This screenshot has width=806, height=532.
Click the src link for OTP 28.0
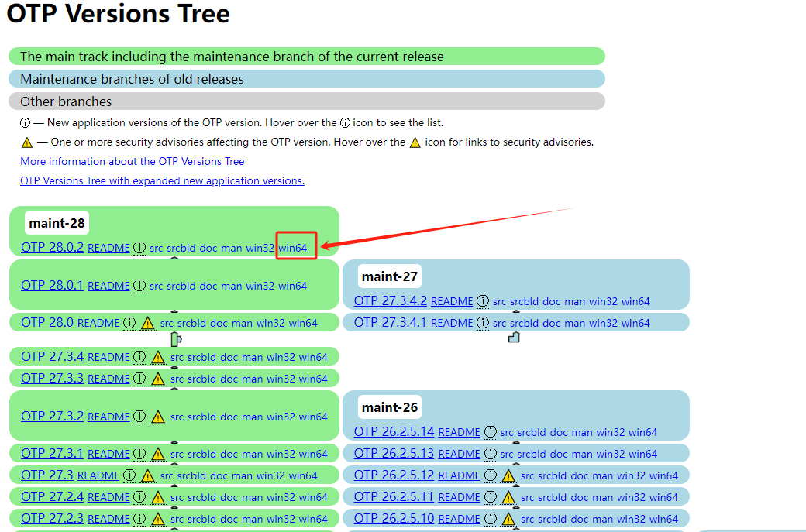[x=167, y=323]
